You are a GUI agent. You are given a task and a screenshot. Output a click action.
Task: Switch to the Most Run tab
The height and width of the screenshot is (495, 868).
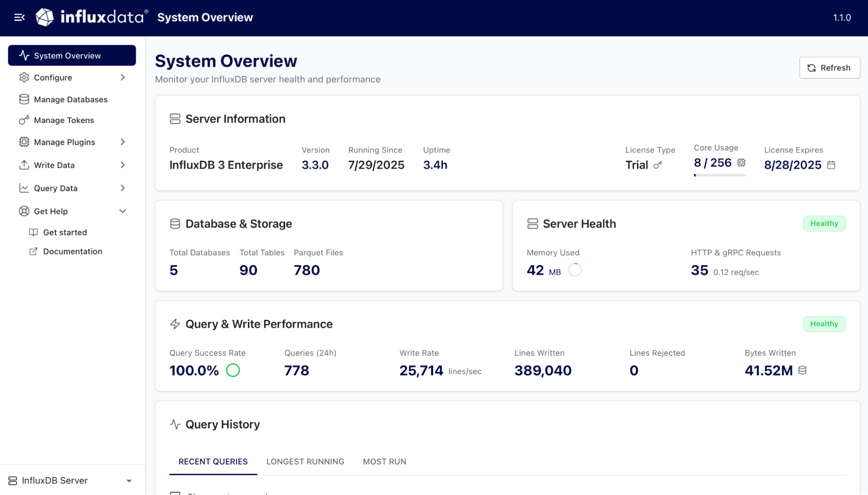(x=384, y=462)
